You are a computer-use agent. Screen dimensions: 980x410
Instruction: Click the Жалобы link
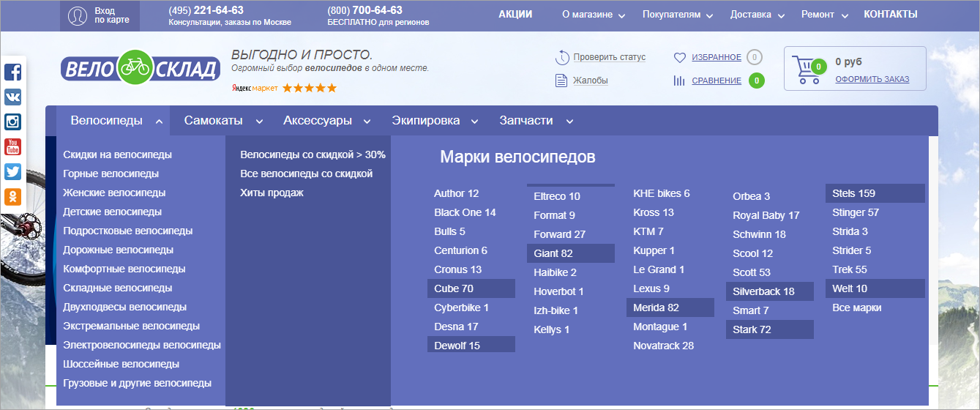(591, 81)
